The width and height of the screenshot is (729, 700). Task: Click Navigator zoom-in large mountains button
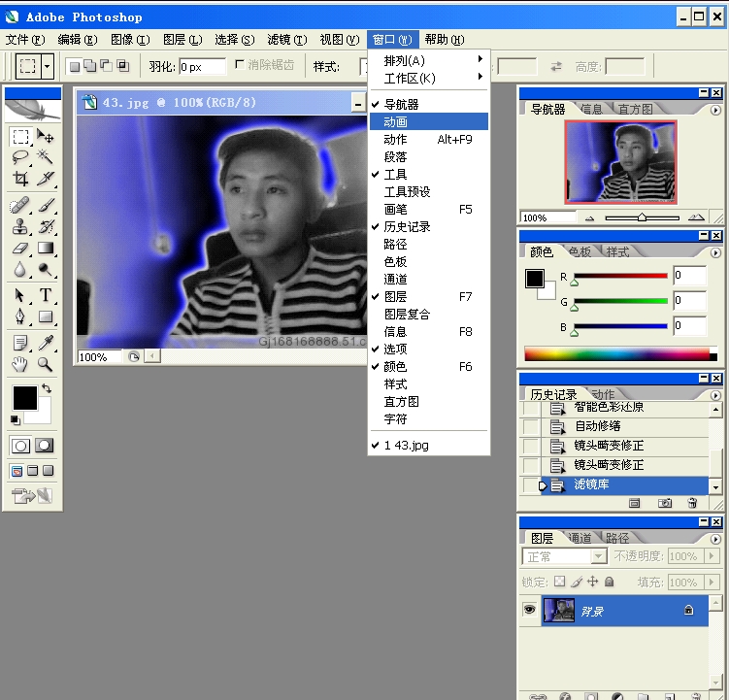[696, 217]
